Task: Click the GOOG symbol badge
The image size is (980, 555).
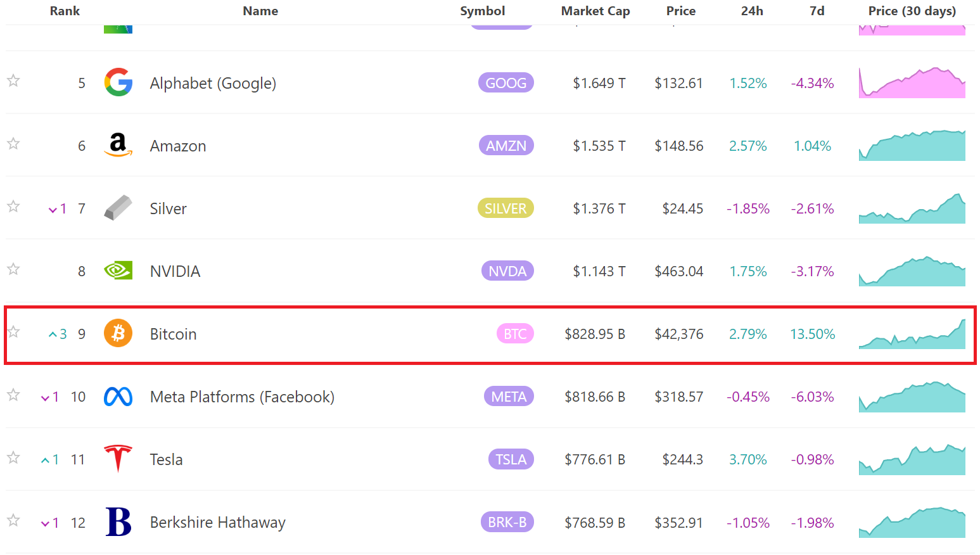Action: [506, 82]
